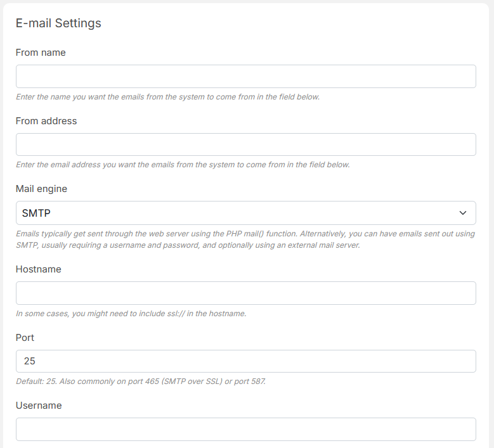Select the Hostname input field
The image size is (494, 448).
coord(245,293)
